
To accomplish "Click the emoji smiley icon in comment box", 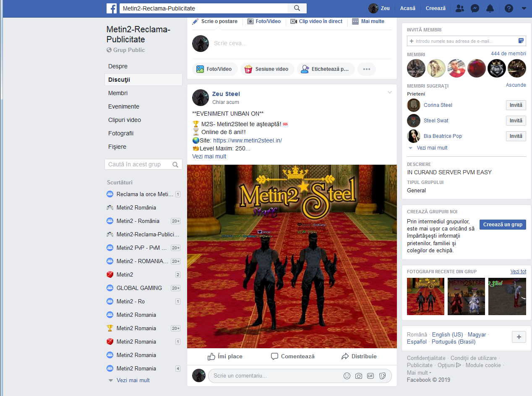I will click(347, 376).
